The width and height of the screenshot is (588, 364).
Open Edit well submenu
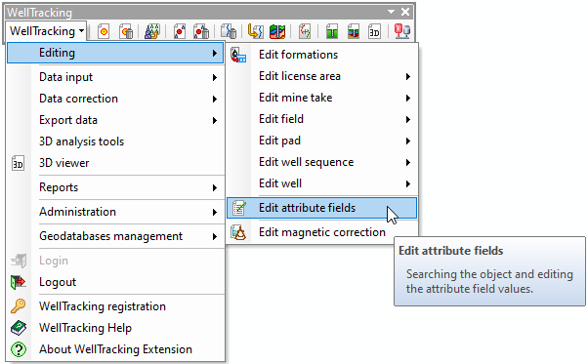(321, 183)
